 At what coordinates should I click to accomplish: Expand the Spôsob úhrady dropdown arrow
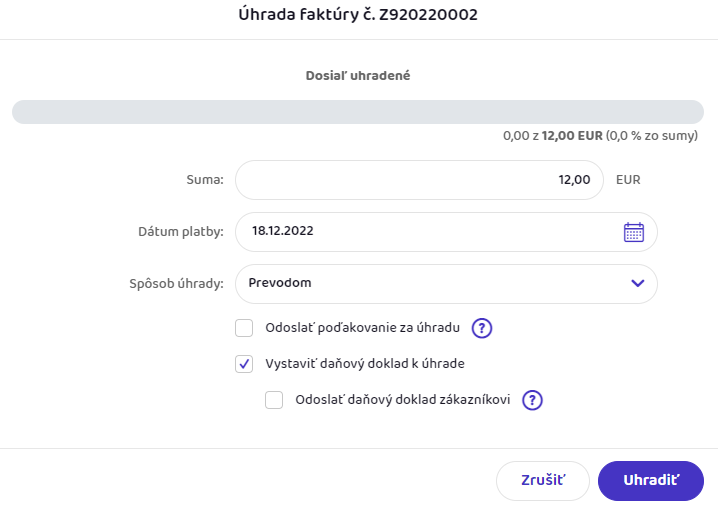click(x=638, y=284)
